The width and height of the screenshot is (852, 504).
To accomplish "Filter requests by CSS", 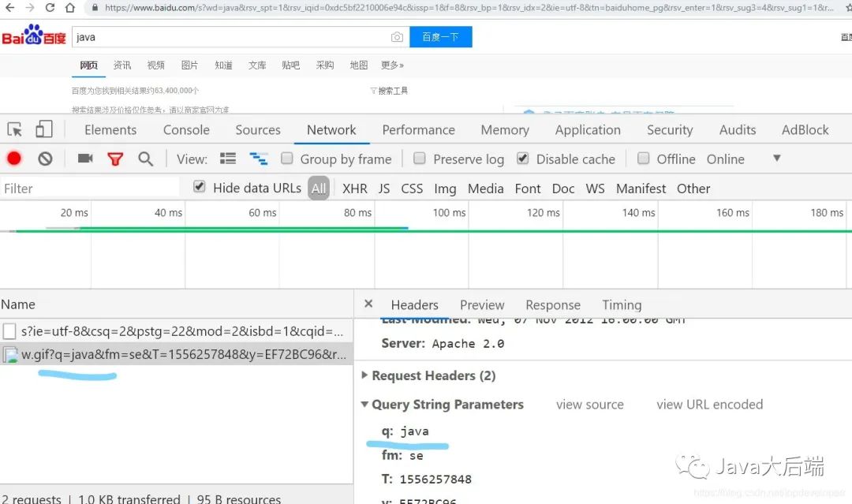I will [x=412, y=189].
